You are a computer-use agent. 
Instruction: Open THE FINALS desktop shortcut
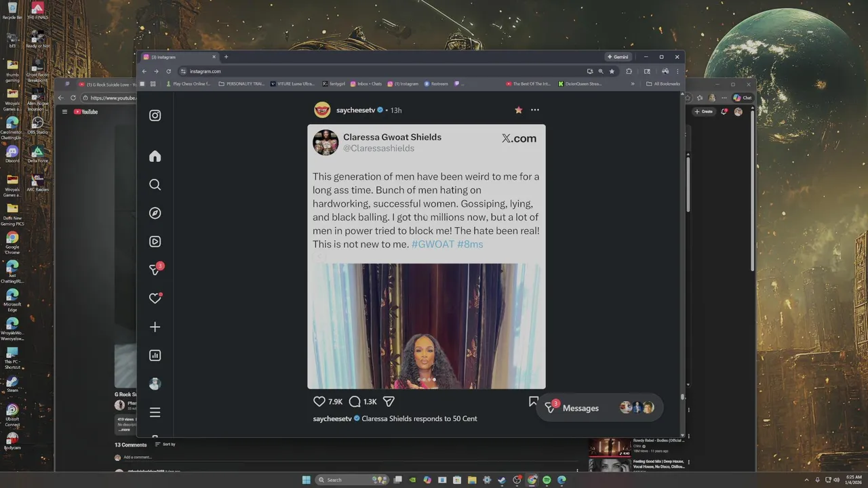(x=38, y=11)
